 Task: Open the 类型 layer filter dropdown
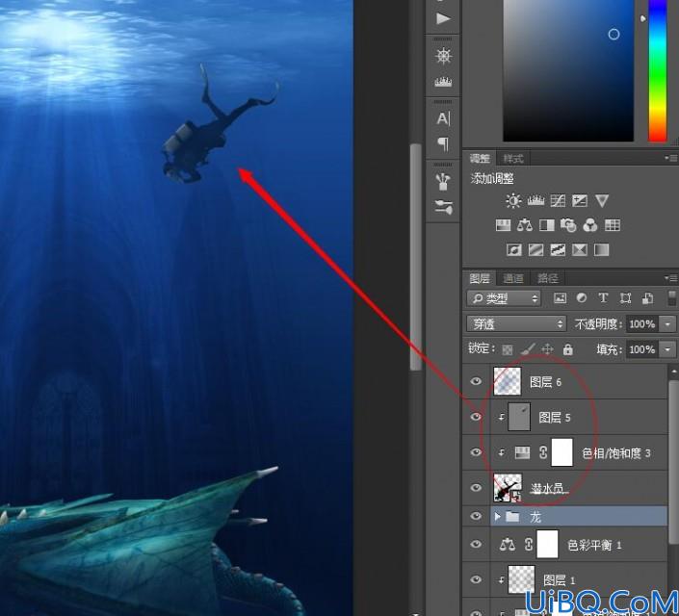[x=504, y=298]
